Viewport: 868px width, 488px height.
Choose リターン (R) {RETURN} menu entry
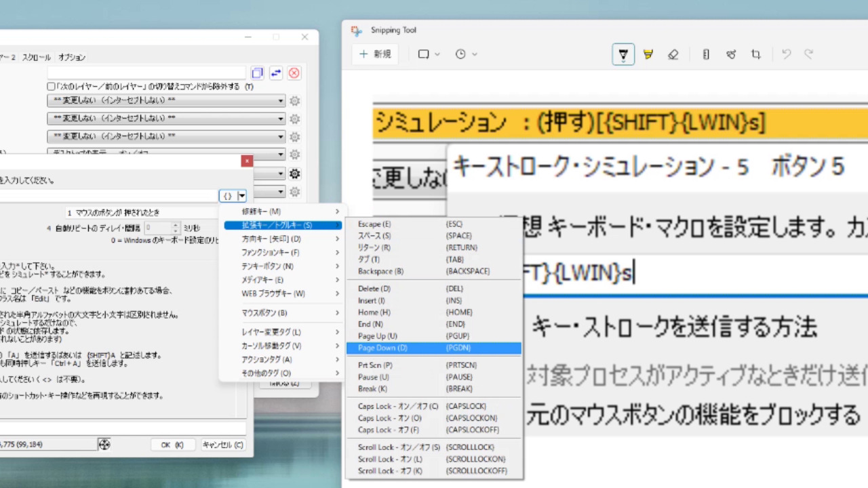point(434,247)
